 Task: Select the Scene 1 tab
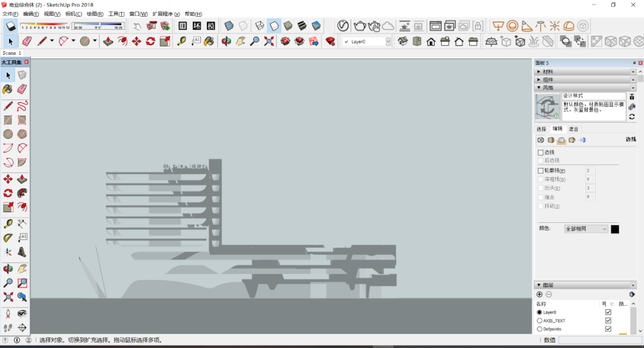click(11, 53)
